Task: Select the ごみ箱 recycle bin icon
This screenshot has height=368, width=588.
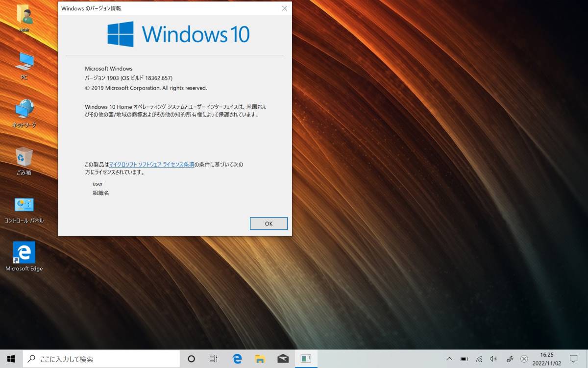Action: [x=24, y=162]
